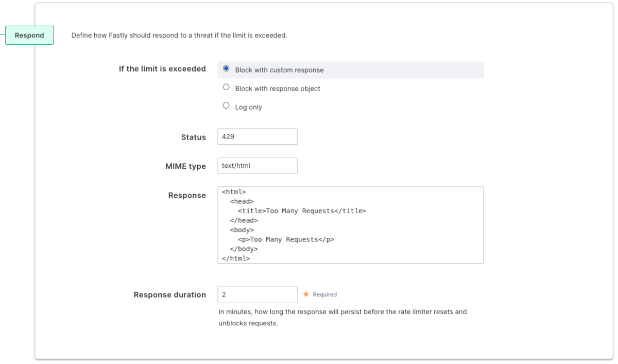Screen dimensions: 618x364
Task: Click the Response duration label
Action: [x=170, y=294]
